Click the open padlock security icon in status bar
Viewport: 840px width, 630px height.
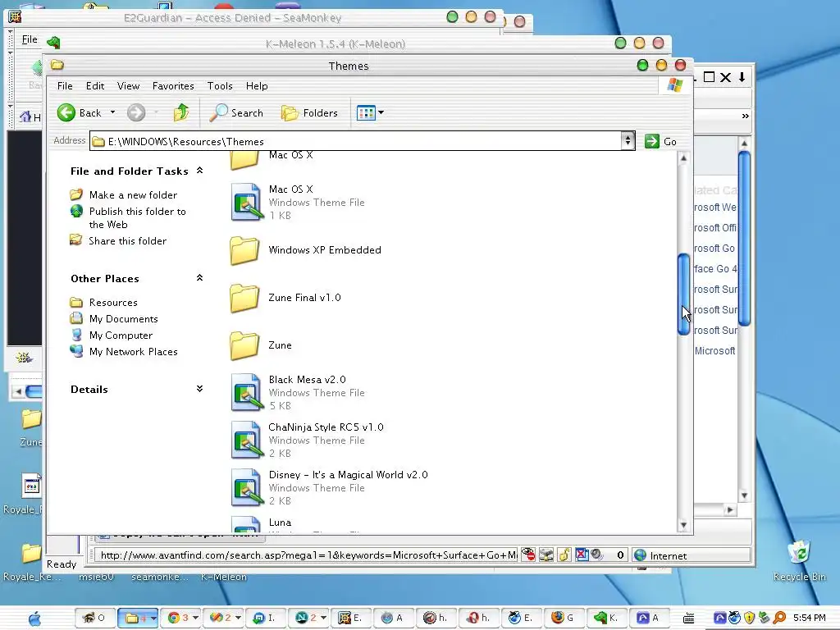click(564, 555)
